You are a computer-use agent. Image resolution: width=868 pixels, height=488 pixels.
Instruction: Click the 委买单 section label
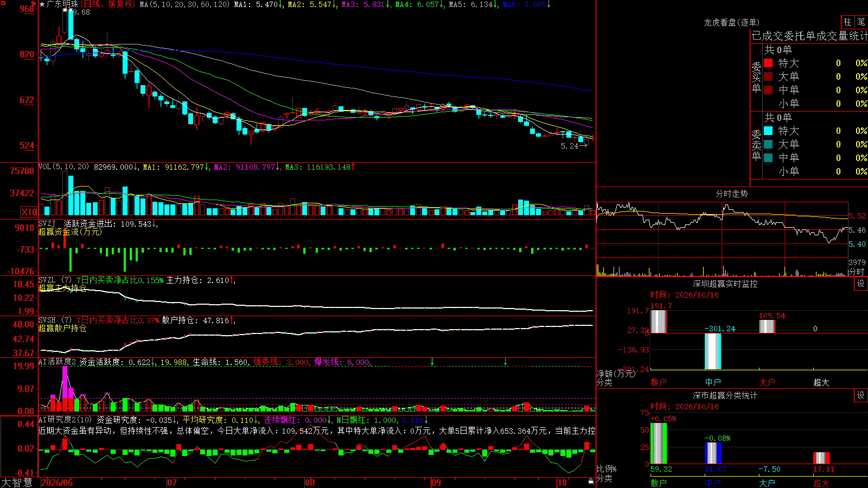tap(756, 77)
